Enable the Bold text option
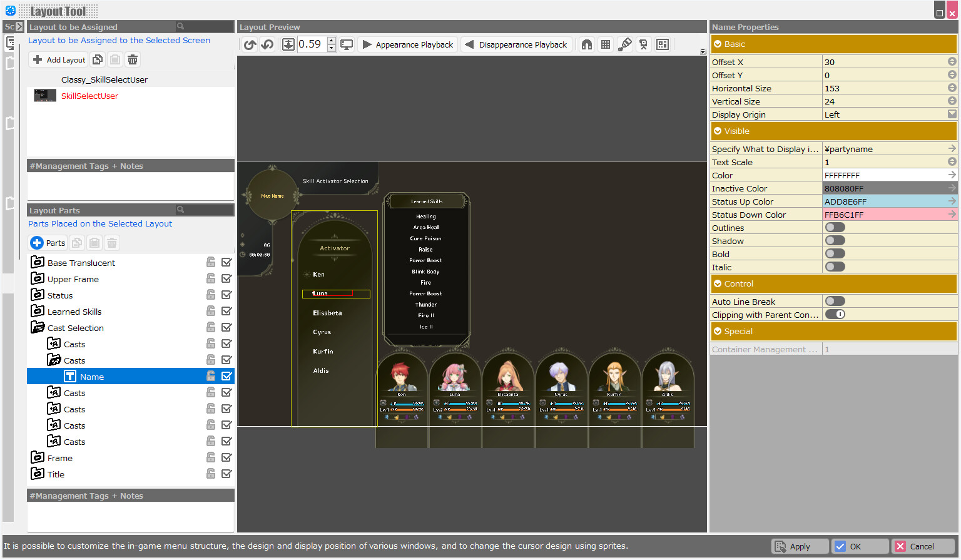 835,253
